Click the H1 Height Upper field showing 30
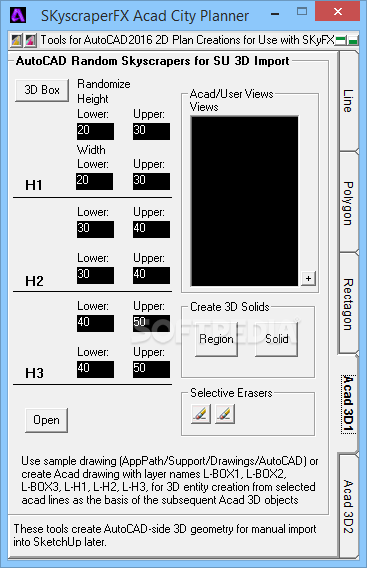Viewport: 367px width, 568px height. [x=151, y=131]
